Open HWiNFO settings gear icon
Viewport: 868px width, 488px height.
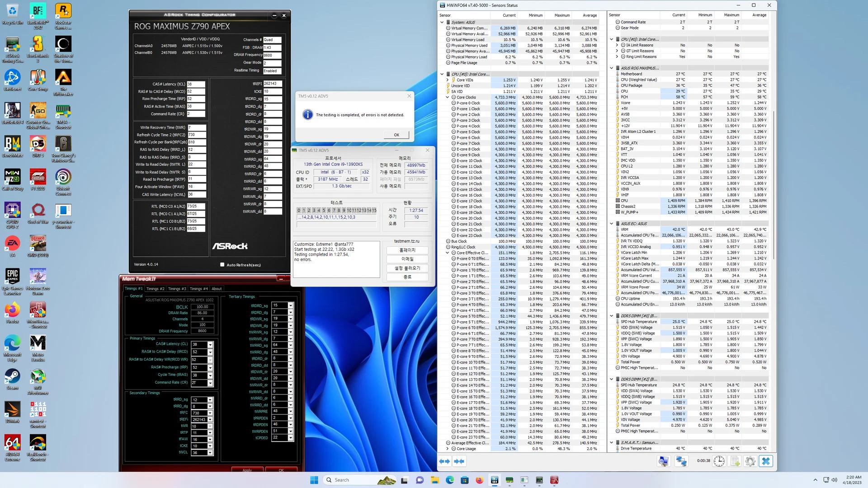pyautogui.click(x=750, y=461)
